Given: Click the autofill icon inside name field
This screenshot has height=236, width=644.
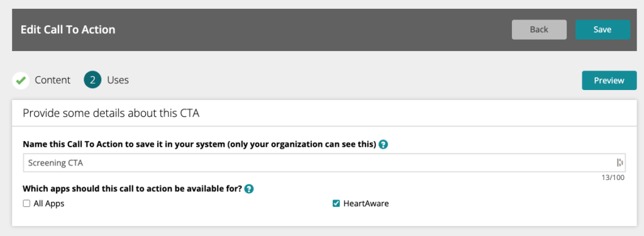Looking at the screenshot, I should 619,163.
